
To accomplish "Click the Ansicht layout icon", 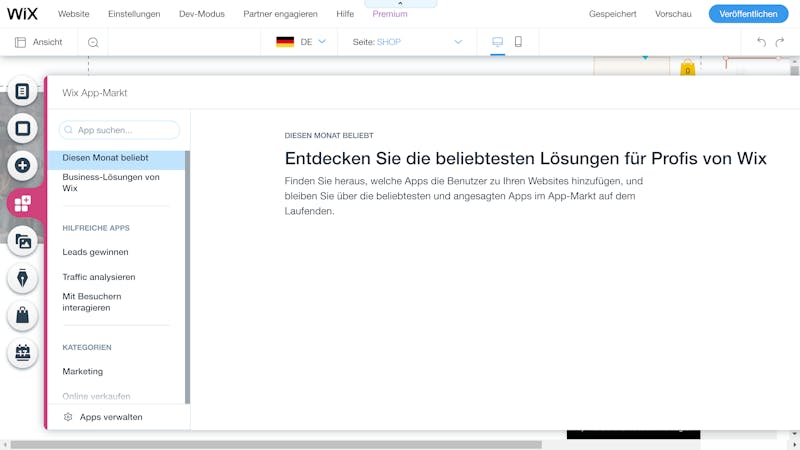I will tap(20, 42).
